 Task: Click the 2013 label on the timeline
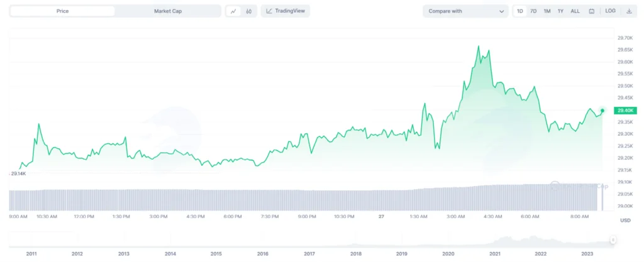point(124,254)
